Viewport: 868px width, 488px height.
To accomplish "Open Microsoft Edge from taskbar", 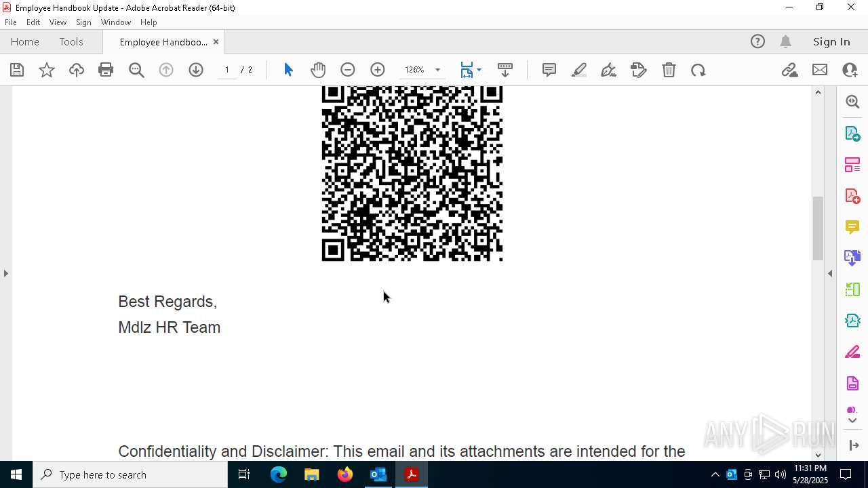I will pos(279,474).
